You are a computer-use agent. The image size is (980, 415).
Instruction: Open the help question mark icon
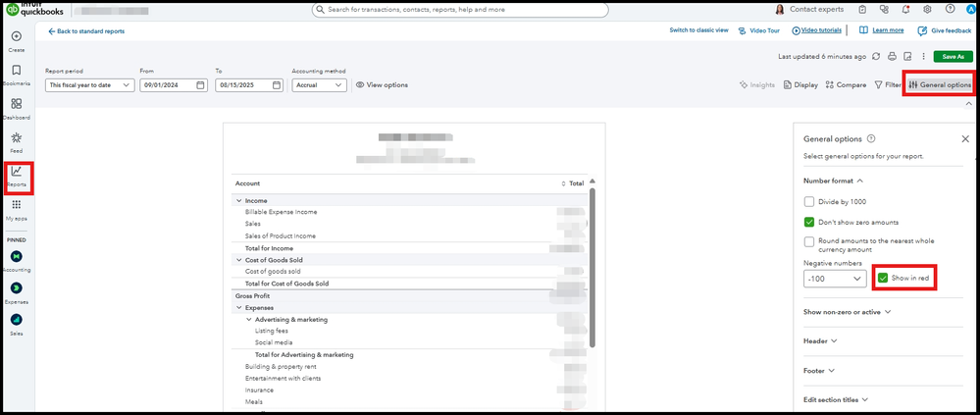click(950, 10)
